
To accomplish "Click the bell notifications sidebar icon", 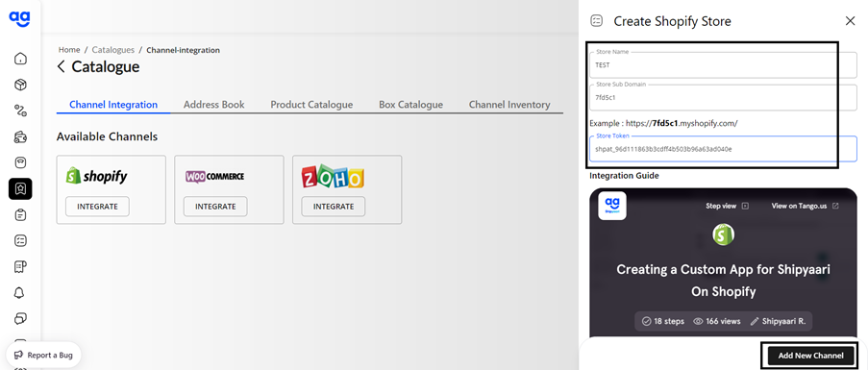I will coord(20,292).
